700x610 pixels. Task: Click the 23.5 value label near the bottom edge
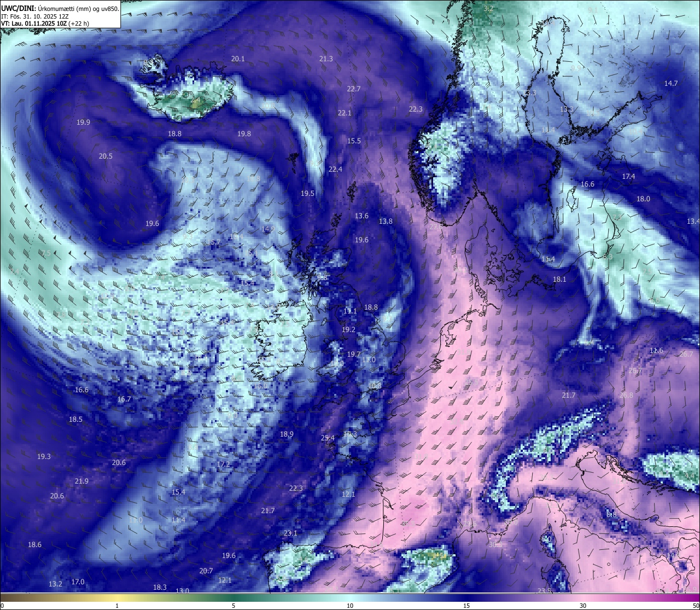544,591
